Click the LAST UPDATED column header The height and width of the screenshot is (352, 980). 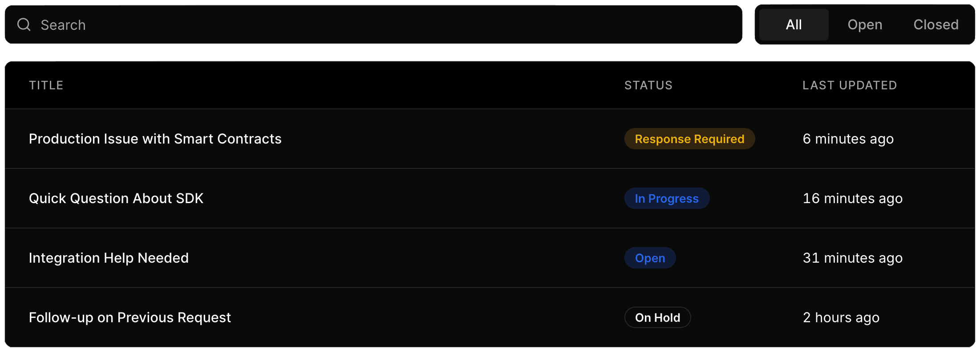pos(850,85)
